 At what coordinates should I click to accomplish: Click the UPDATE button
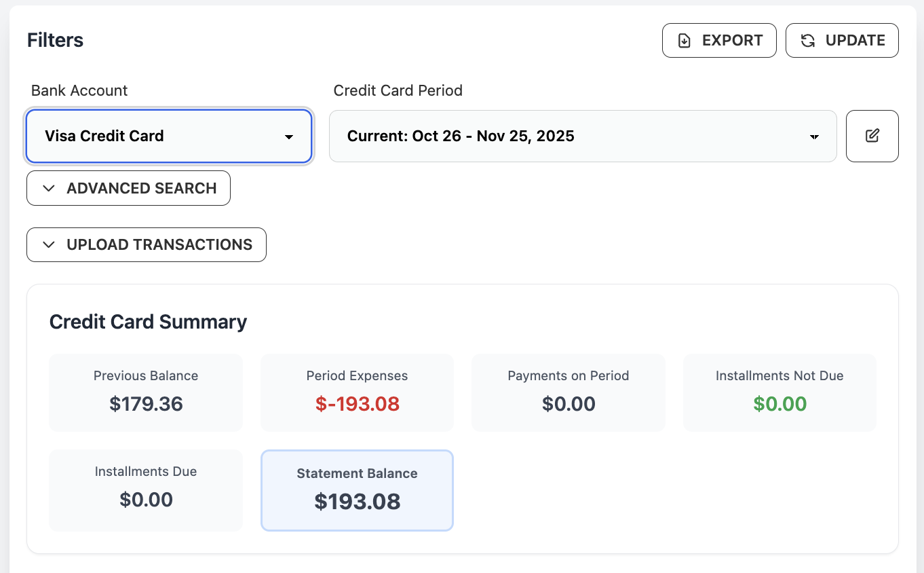(x=842, y=40)
